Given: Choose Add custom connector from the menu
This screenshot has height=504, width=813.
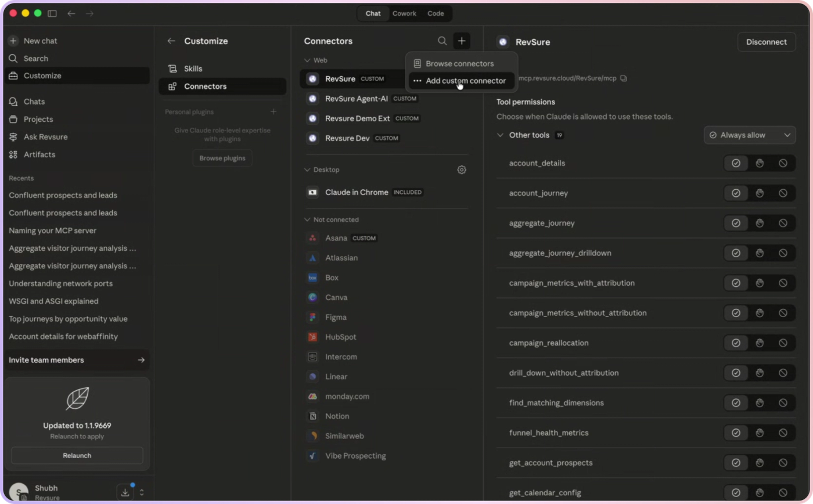Looking at the screenshot, I should tap(461, 81).
